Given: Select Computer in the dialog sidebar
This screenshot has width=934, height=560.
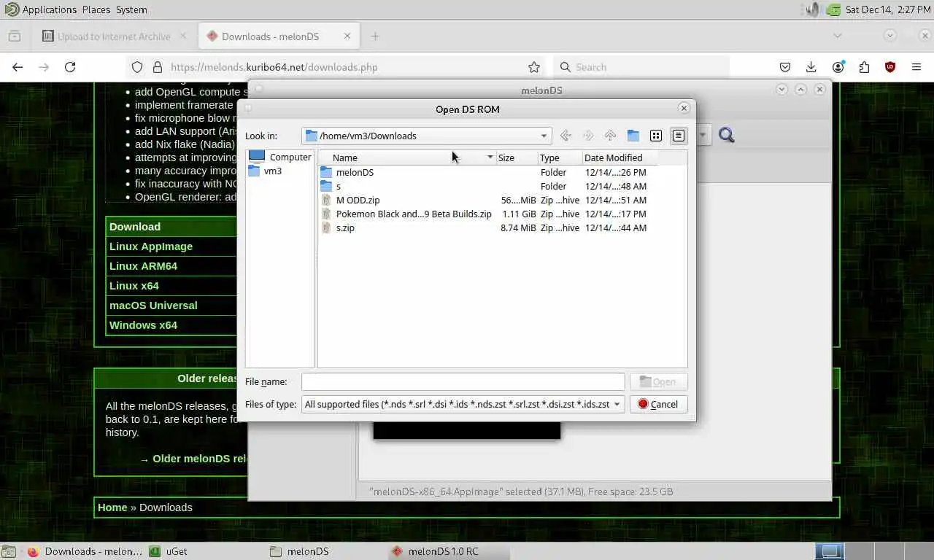Looking at the screenshot, I should click(x=280, y=157).
